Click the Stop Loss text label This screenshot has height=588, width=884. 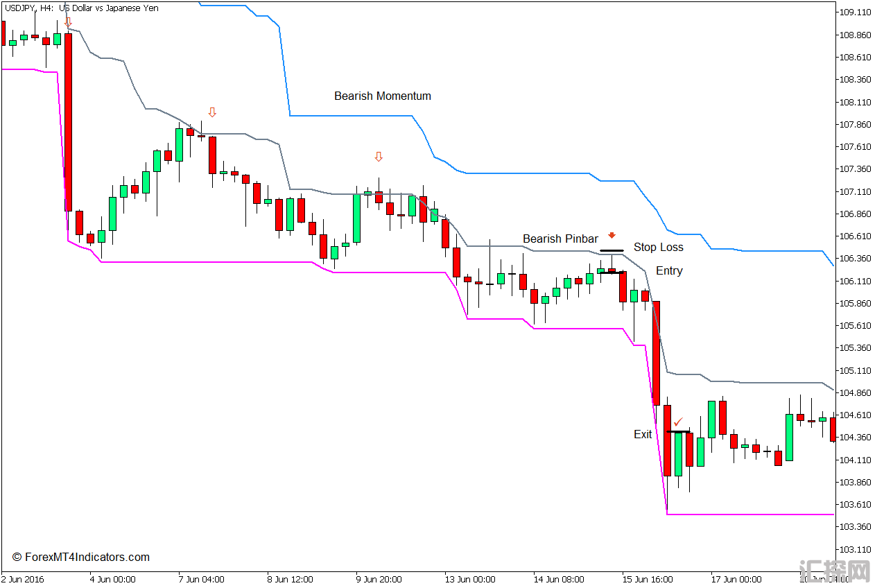tap(658, 248)
